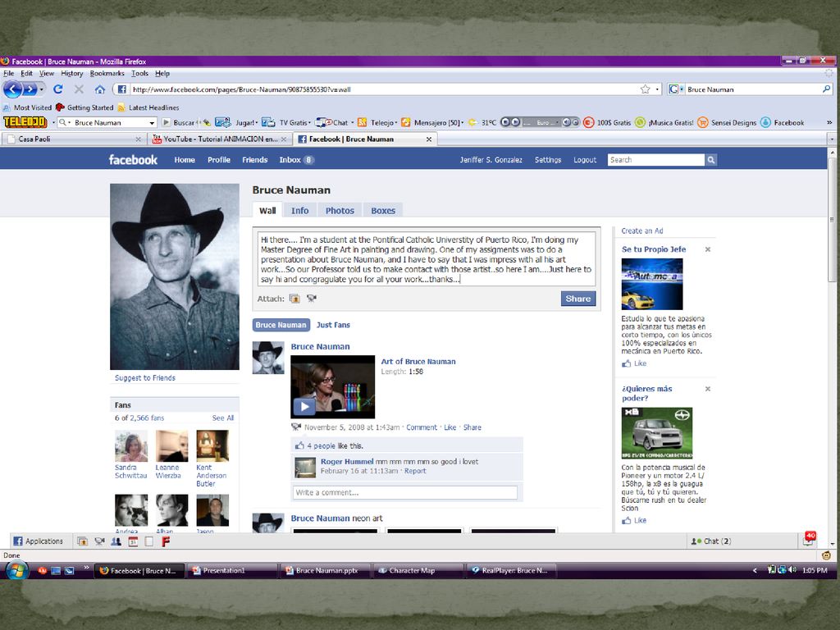Click the Teleojo logo on the toolbar
The image size is (840, 630).
25,122
